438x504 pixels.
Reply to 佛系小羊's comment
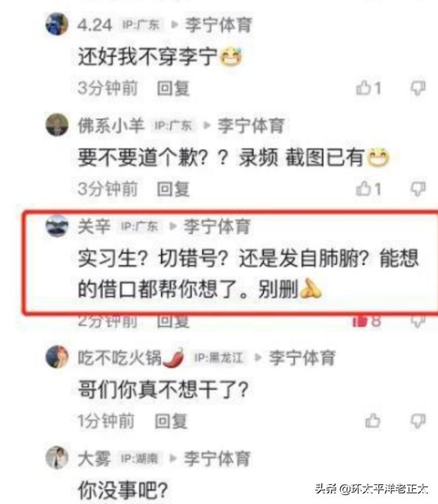point(173,189)
